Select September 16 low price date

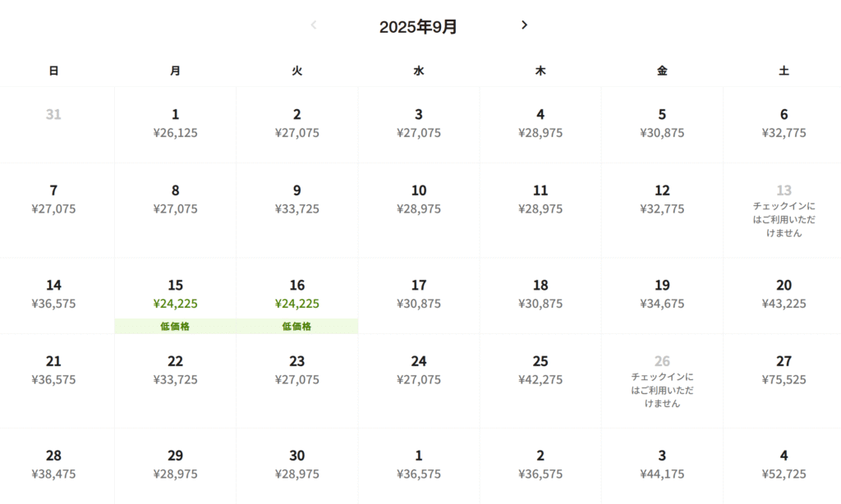(x=297, y=296)
